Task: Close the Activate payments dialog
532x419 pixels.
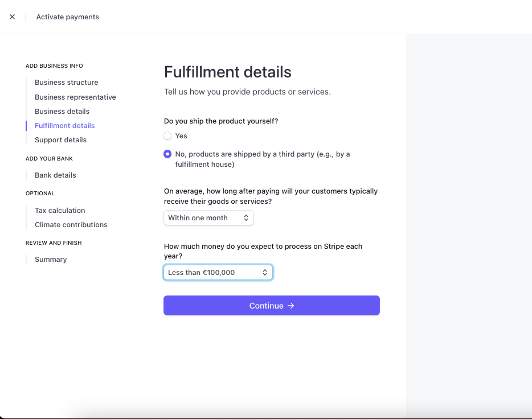Action: [12, 17]
